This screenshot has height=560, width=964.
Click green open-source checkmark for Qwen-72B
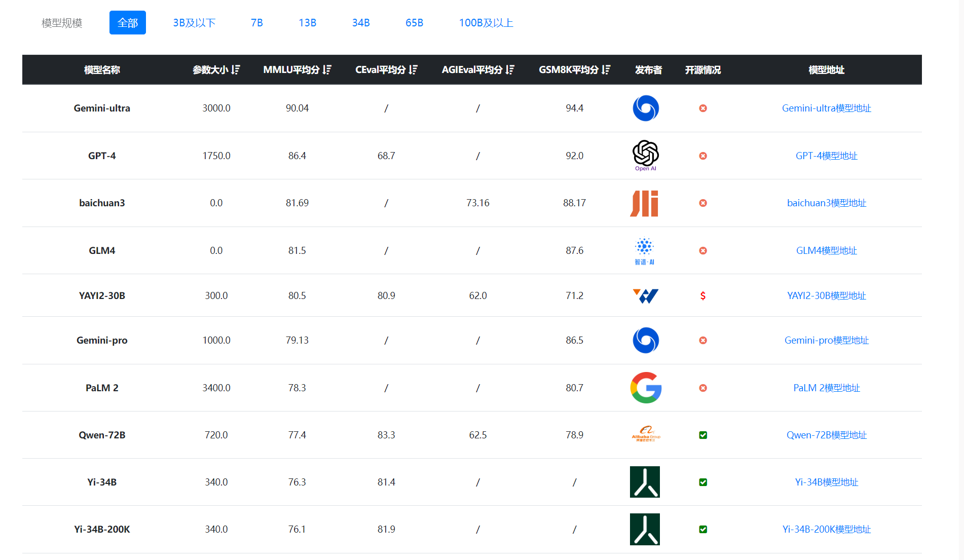pos(703,435)
